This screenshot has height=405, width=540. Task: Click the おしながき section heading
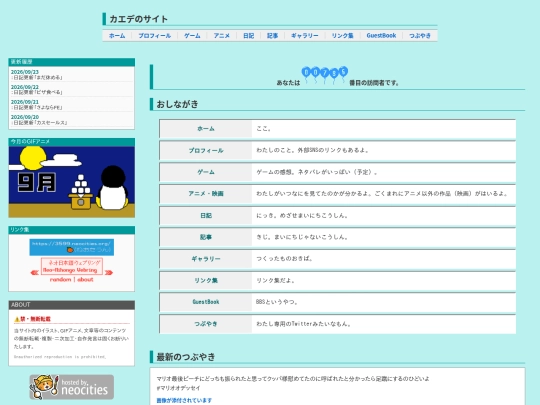click(x=177, y=104)
